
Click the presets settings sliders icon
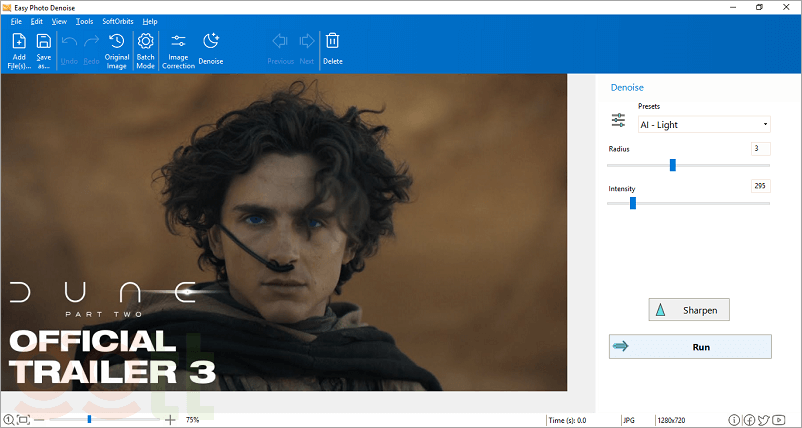[618, 120]
